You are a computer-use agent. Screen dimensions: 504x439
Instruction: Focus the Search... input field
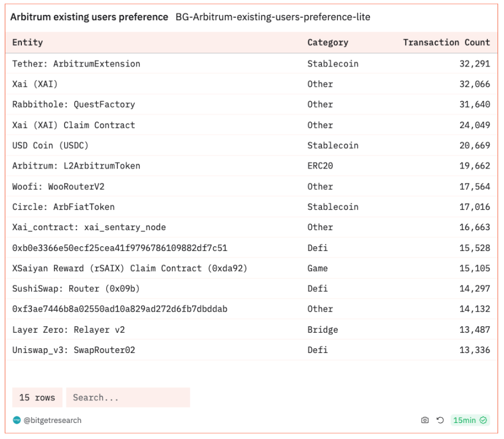[x=127, y=397]
